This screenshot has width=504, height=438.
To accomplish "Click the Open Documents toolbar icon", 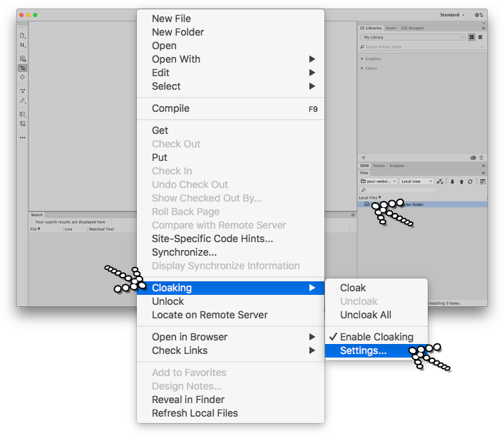I will click(x=23, y=36).
